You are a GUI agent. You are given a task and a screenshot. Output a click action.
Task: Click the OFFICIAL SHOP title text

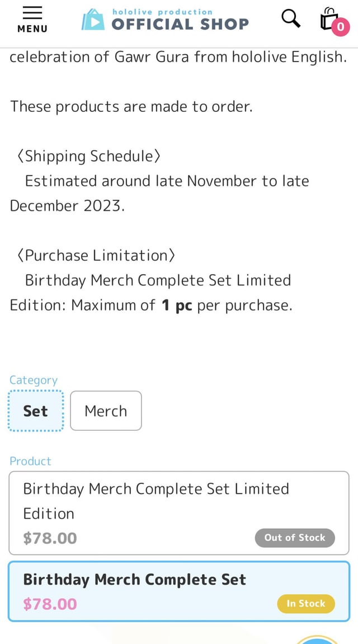tap(180, 24)
